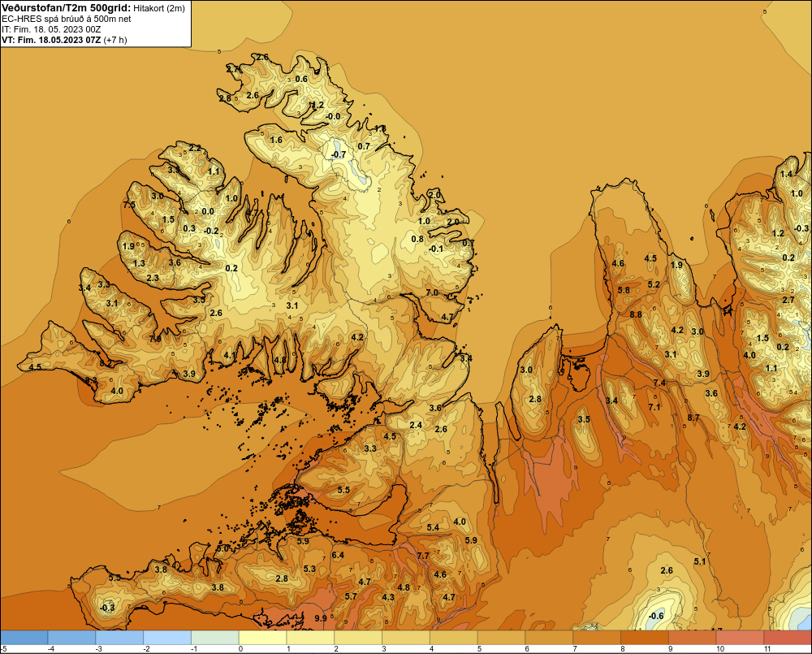Click the negative -0.6 value near glacier
The image size is (812, 654).
coord(655,616)
